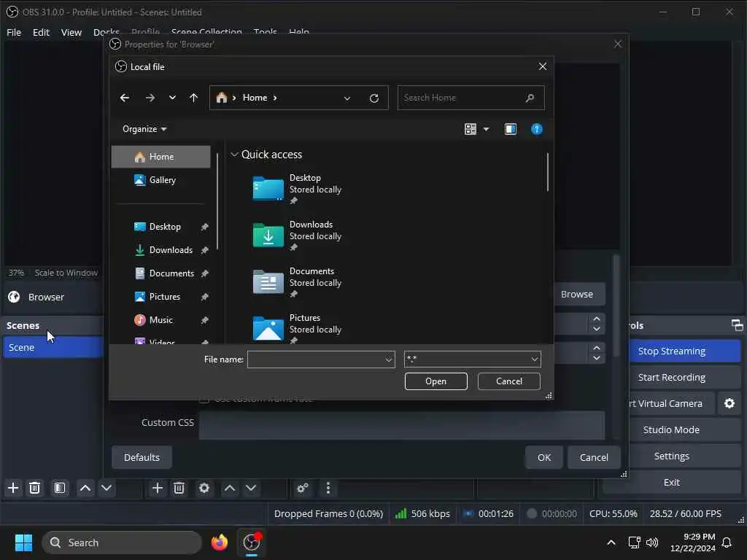Open the Docks menu in OBS
Image resolution: width=747 pixels, height=560 pixels.
pos(107,32)
